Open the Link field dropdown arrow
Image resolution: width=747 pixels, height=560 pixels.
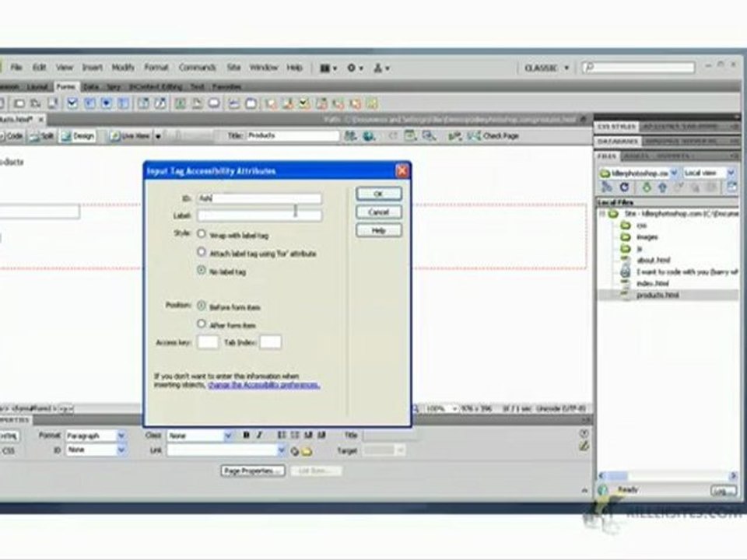pyautogui.click(x=281, y=450)
